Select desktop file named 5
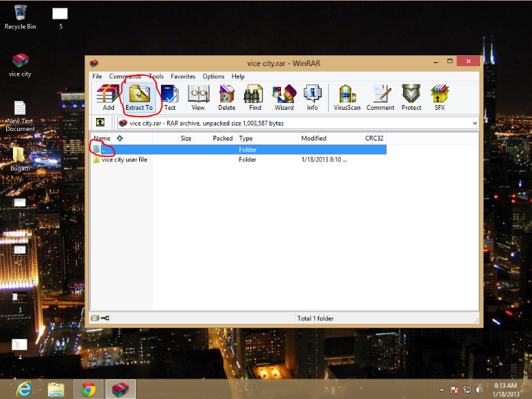Viewport: 532px width, 399px height. pyautogui.click(x=60, y=18)
